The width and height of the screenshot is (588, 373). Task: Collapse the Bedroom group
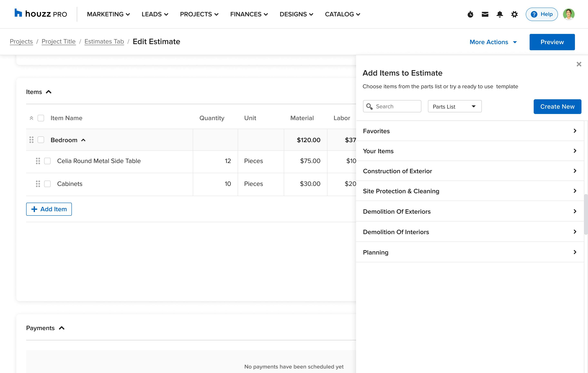pyautogui.click(x=83, y=140)
